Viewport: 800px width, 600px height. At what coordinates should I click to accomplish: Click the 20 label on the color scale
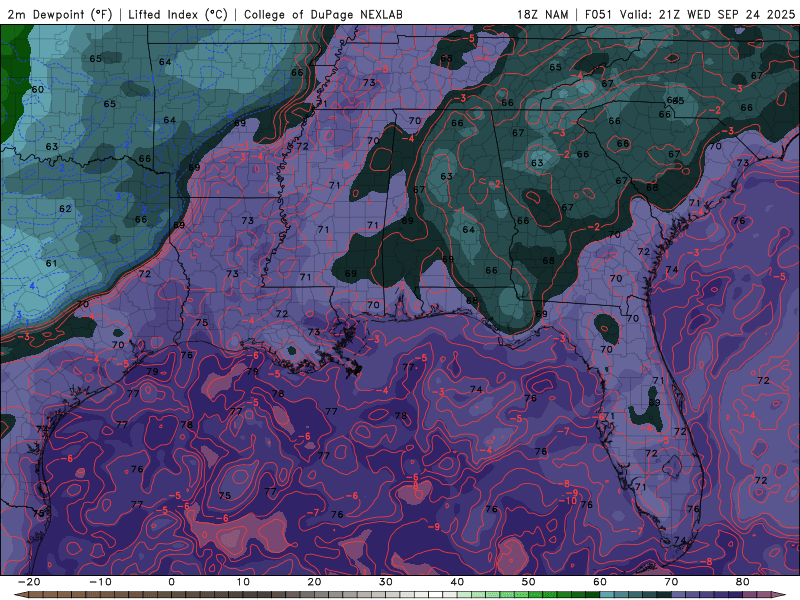314,582
